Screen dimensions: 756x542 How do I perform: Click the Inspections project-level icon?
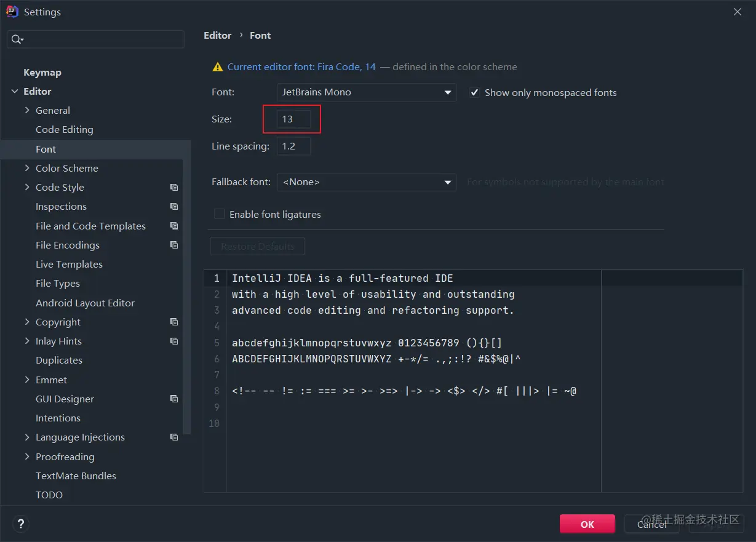point(174,207)
